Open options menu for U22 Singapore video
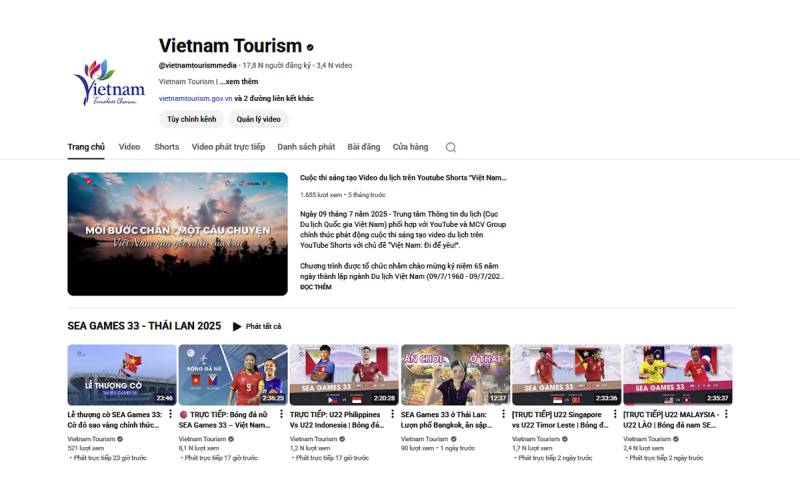800x500 pixels. [x=615, y=414]
